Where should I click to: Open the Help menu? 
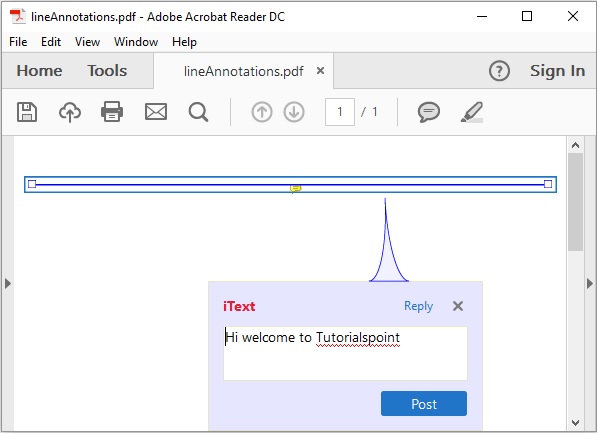(x=184, y=42)
